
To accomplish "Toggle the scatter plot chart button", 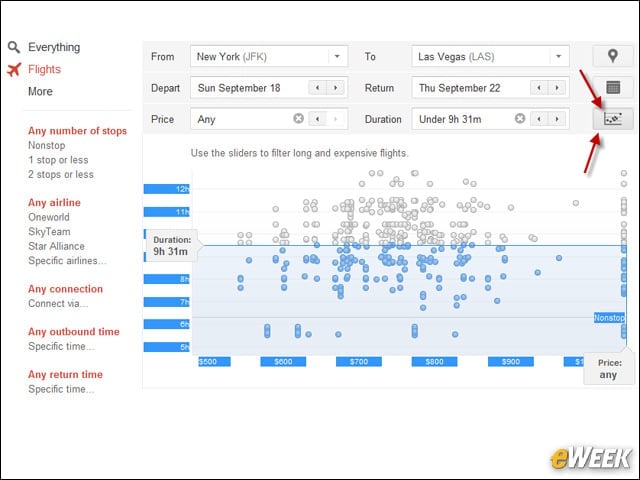I will point(612,119).
